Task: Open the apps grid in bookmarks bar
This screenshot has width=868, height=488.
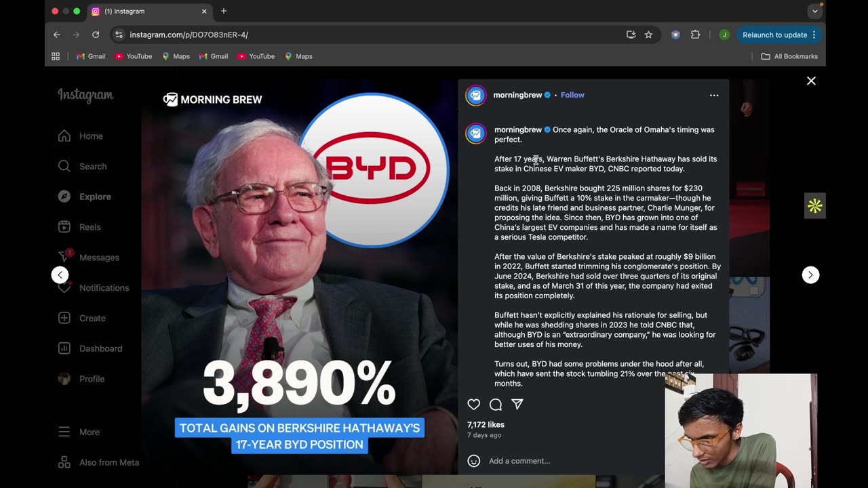Action: [56, 56]
